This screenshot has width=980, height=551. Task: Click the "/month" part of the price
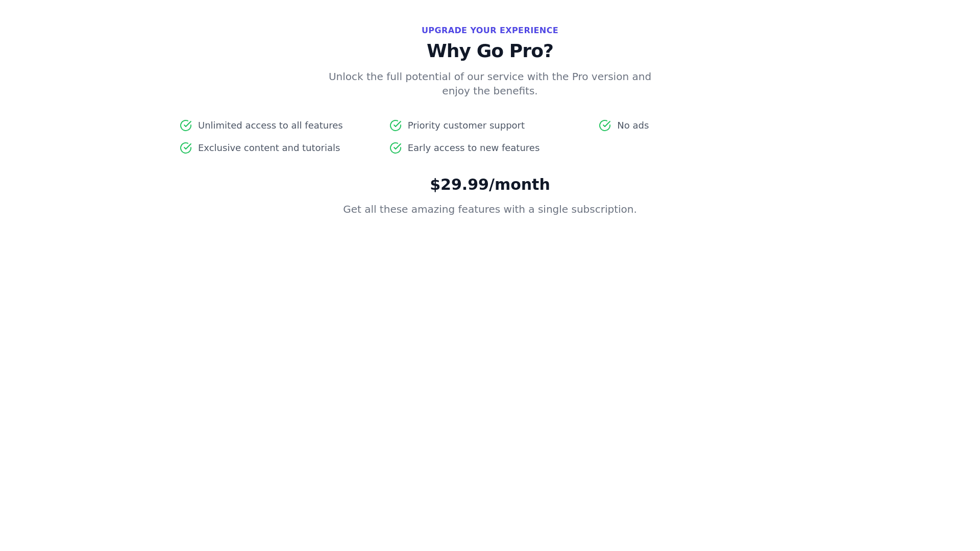click(x=520, y=185)
